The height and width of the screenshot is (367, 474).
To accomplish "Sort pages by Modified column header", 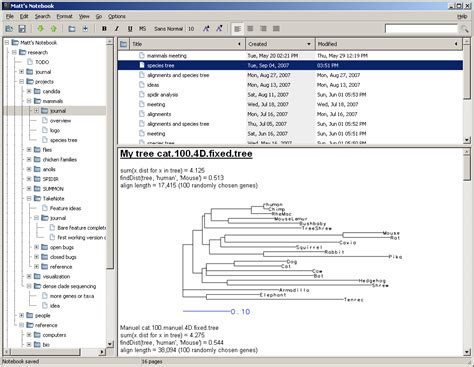I will coord(389,44).
